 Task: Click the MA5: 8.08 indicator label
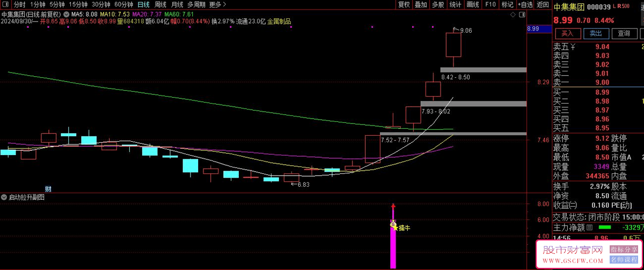pyautogui.click(x=84, y=14)
